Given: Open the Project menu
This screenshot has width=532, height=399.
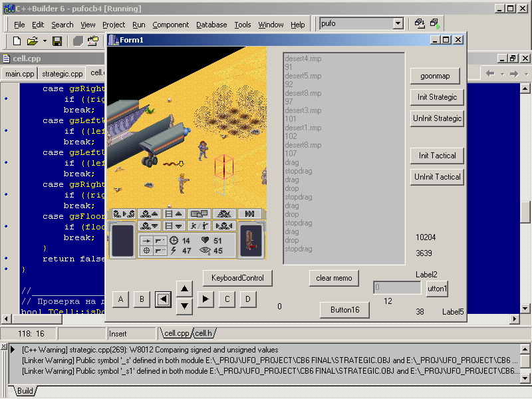Looking at the screenshot, I should pyautogui.click(x=114, y=25).
